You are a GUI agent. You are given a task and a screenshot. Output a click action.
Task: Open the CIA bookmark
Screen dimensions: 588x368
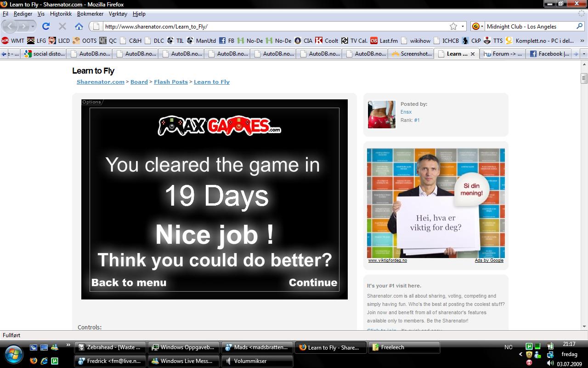pyautogui.click(x=303, y=40)
